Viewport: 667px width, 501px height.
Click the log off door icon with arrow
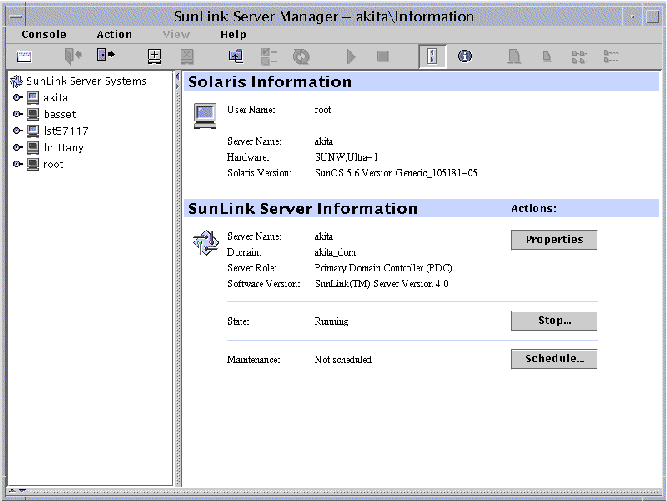105,55
